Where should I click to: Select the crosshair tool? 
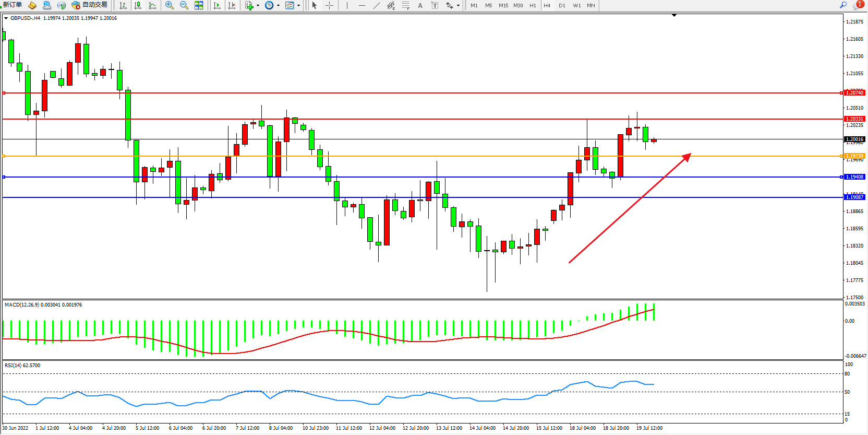coord(330,5)
